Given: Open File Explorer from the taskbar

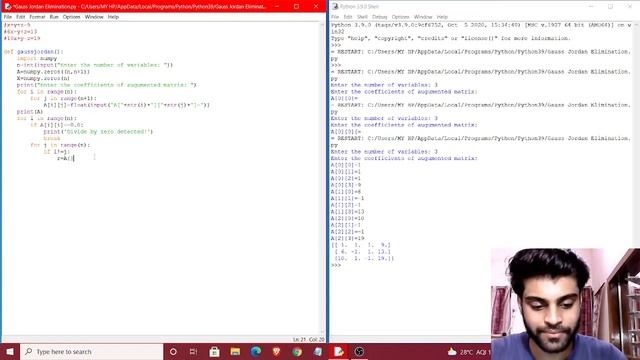Looking at the screenshot, I should point(235,351).
